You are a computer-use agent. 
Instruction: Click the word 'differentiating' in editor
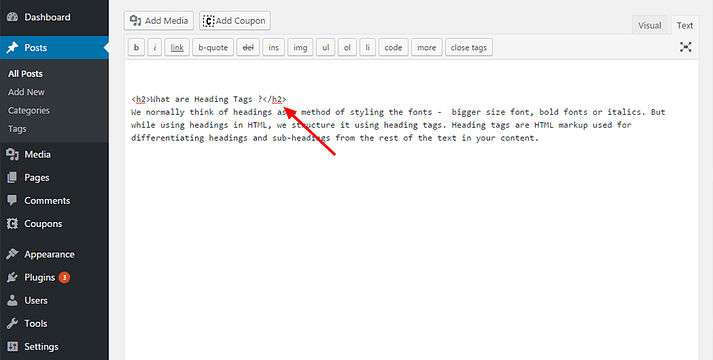[167, 138]
